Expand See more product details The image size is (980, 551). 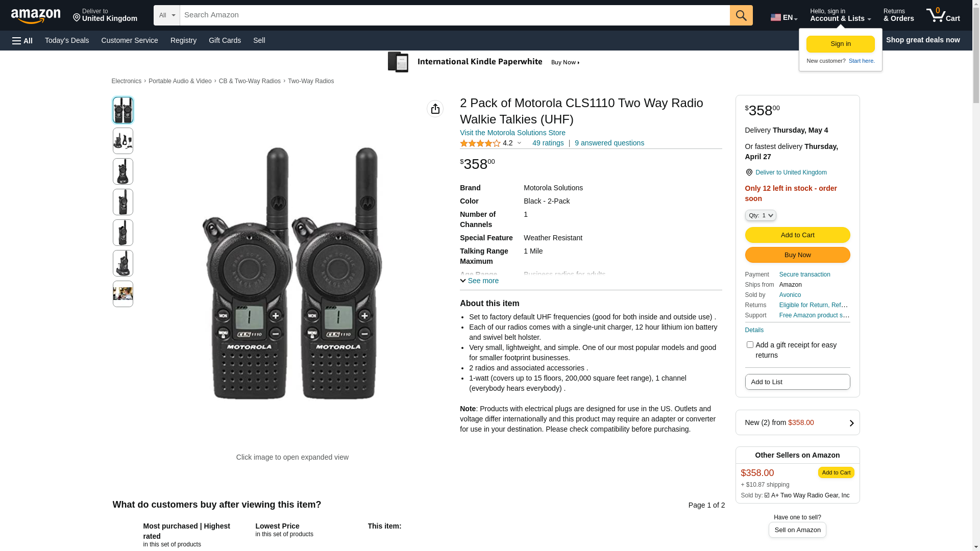(479, 281)
